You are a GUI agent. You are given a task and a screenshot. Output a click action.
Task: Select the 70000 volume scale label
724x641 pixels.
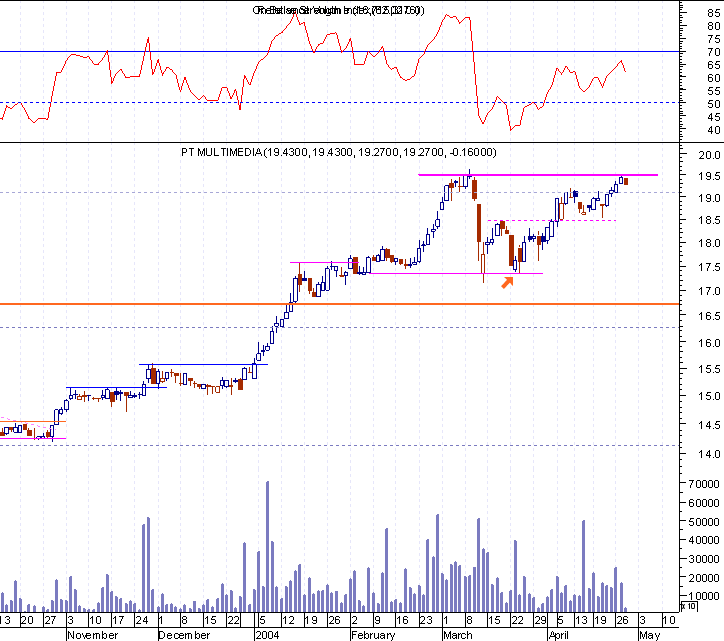coord(704,484)
